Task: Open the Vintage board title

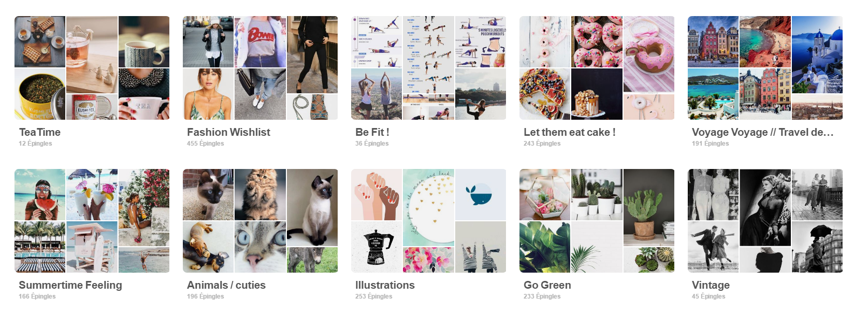Action: (x=711, y=285)
